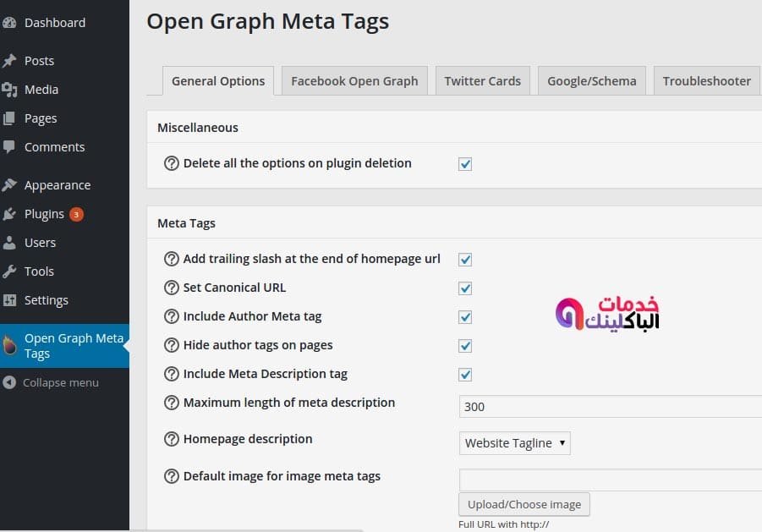762x532 pixels.
Task: Open the Homepage description dropdown
Action: (514, 442)
